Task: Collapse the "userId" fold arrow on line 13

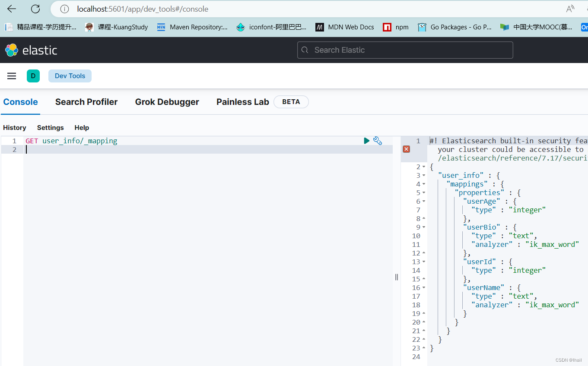Action: point(424,262)
